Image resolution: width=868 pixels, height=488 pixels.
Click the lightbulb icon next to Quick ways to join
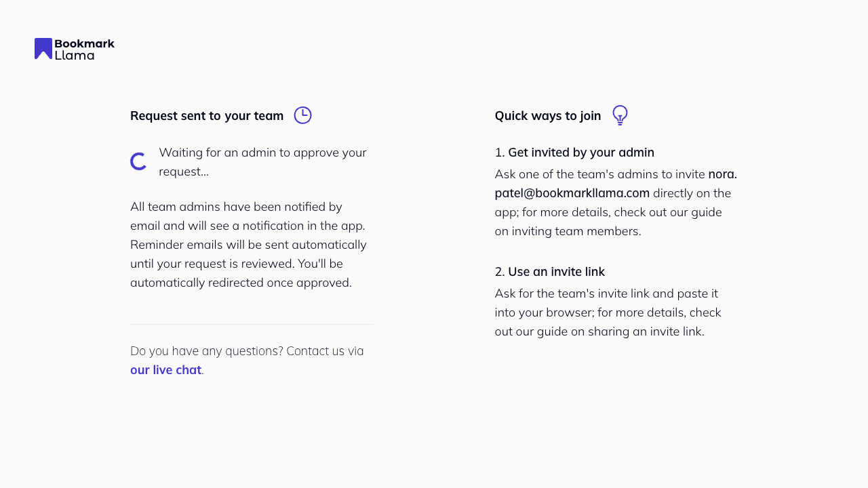pos(620,115)
